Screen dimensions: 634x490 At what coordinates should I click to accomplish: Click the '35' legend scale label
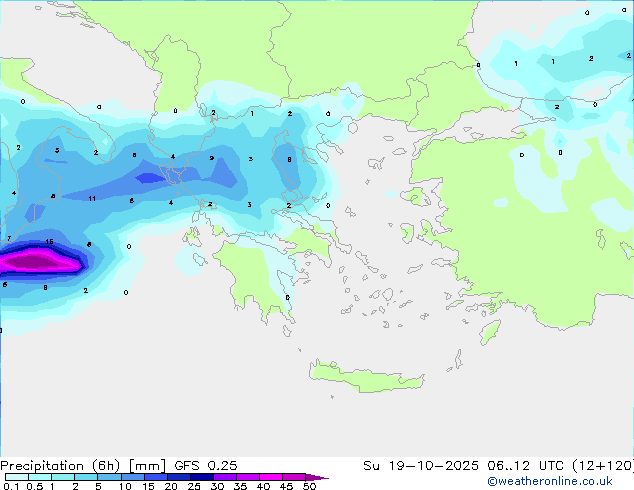[x=240, y=486]
